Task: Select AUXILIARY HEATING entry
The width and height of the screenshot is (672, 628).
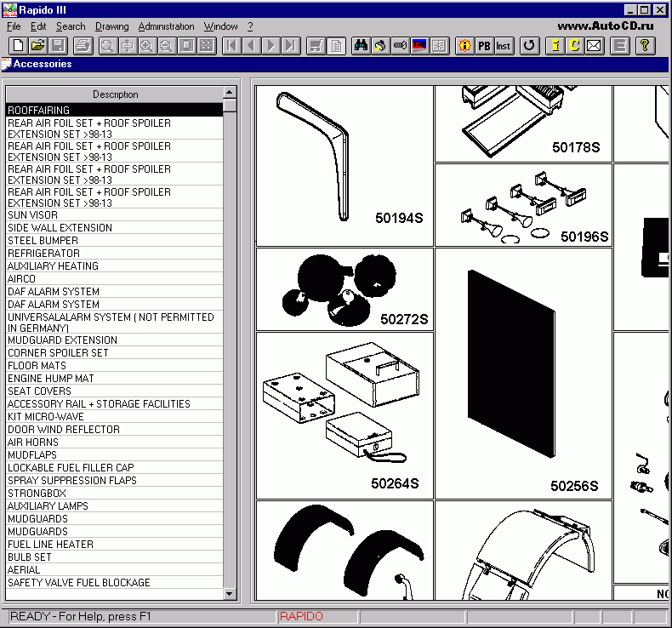Action: click(115, 266)
